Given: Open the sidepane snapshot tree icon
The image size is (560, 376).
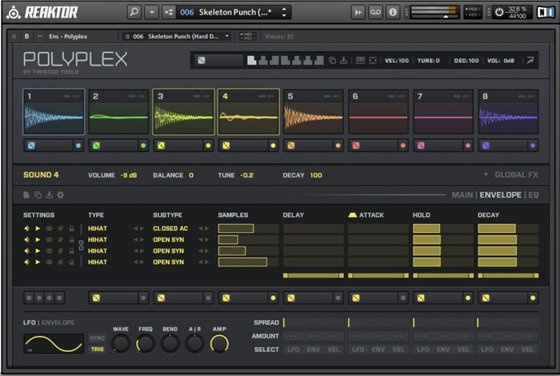Looking at the screenshot, I should [x=169, y=12].
